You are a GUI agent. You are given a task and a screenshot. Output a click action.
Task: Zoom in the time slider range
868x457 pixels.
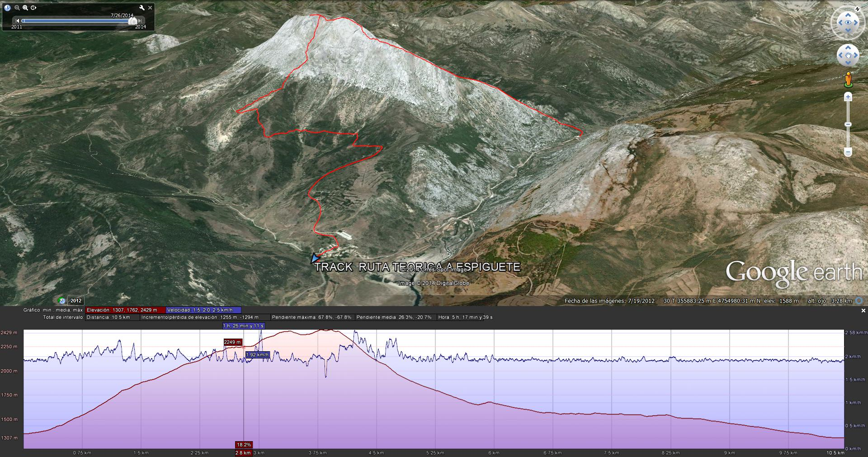coord(25,8)
